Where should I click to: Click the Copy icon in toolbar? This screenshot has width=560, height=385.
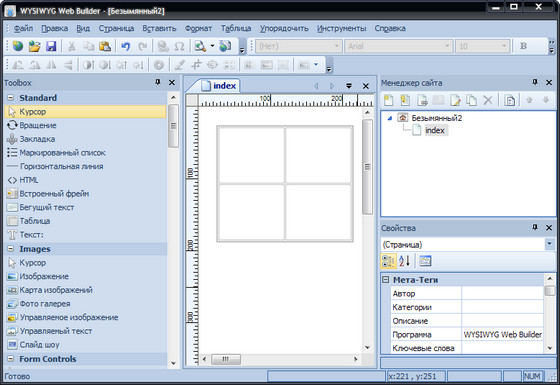(88, 46)
